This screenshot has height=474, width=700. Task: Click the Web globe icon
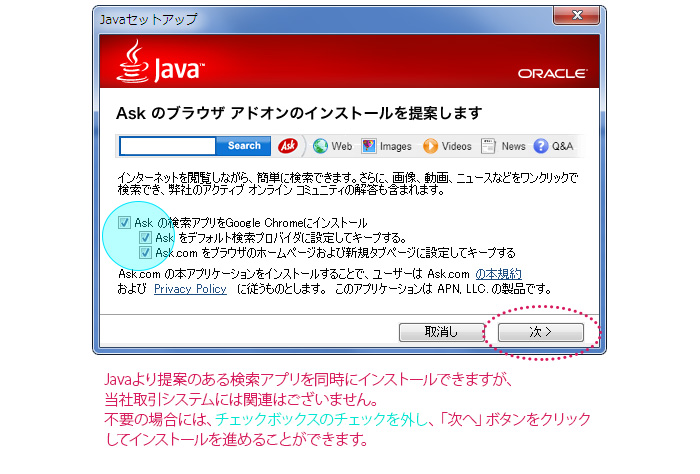point(320,146)
